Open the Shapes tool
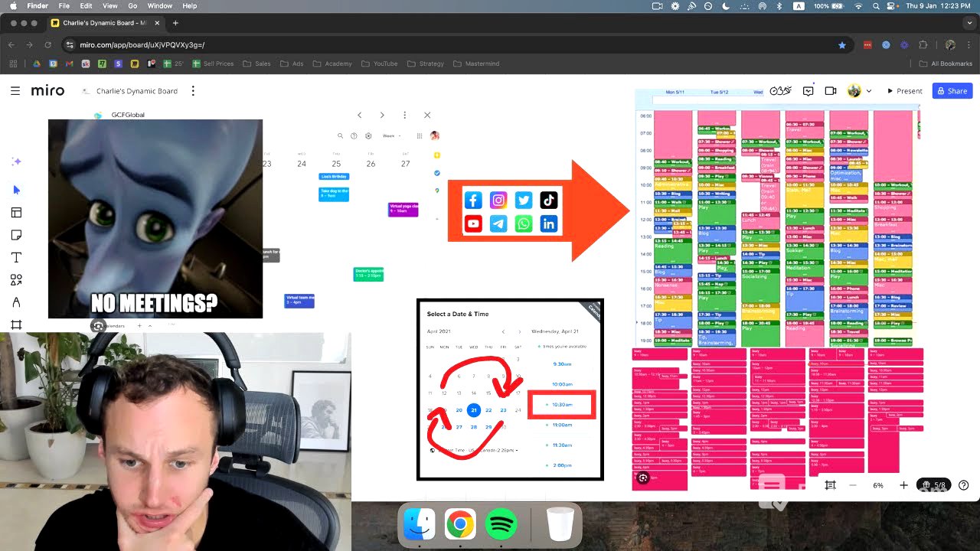The width and height of the screenshot is (980, 551). click(x=16, y=280)
